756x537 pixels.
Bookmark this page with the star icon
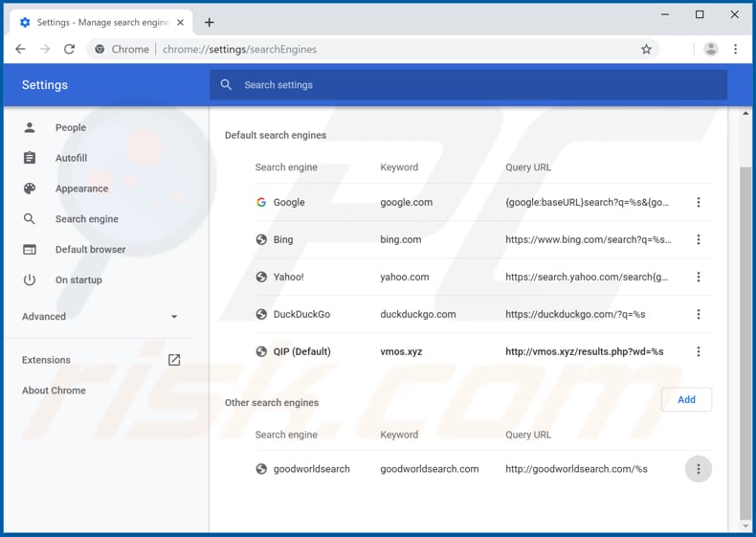(x=646, y=49)
